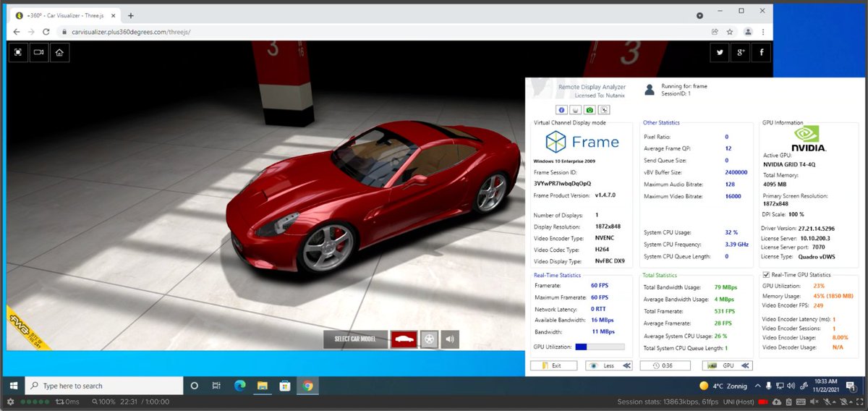Click the taskbar clock showing 10:33 AM
Screen dimensions: 868x411
click(825, 386)
